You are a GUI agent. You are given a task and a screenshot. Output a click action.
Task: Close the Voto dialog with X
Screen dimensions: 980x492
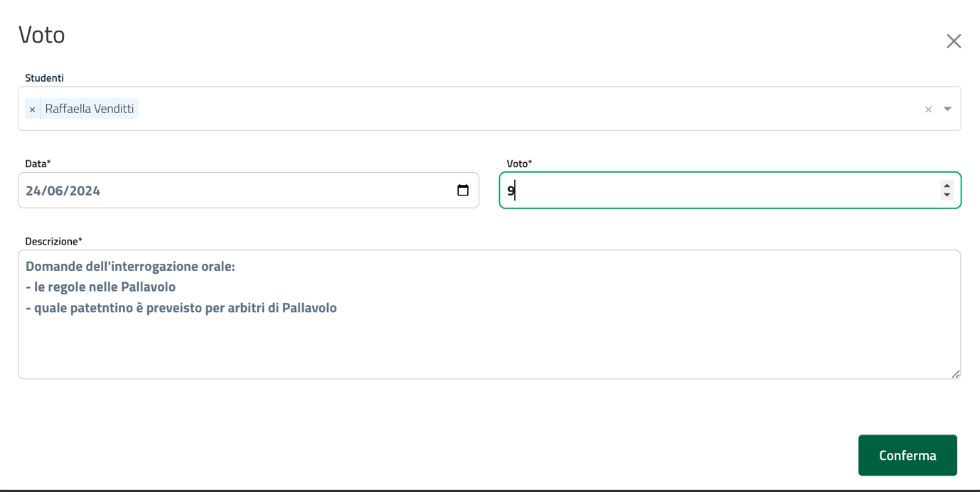click(954, 41)
